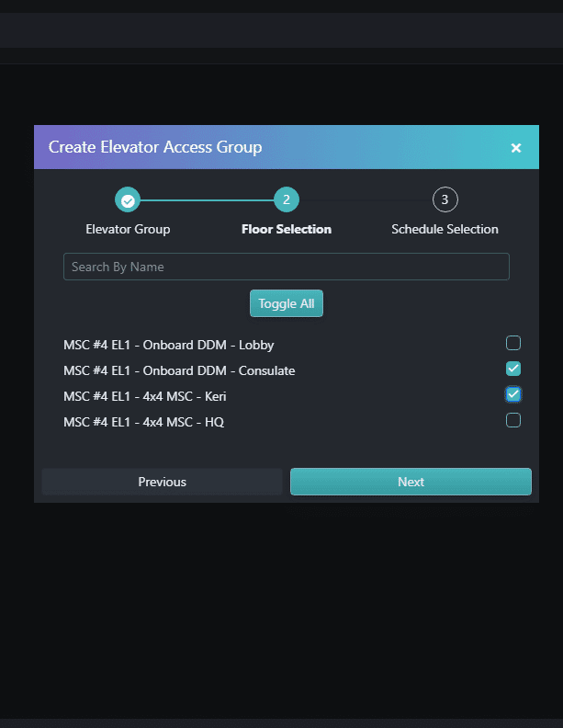The image size is (563, 728).
Task: Proceed with the Next button
Action: coord(411,482)
